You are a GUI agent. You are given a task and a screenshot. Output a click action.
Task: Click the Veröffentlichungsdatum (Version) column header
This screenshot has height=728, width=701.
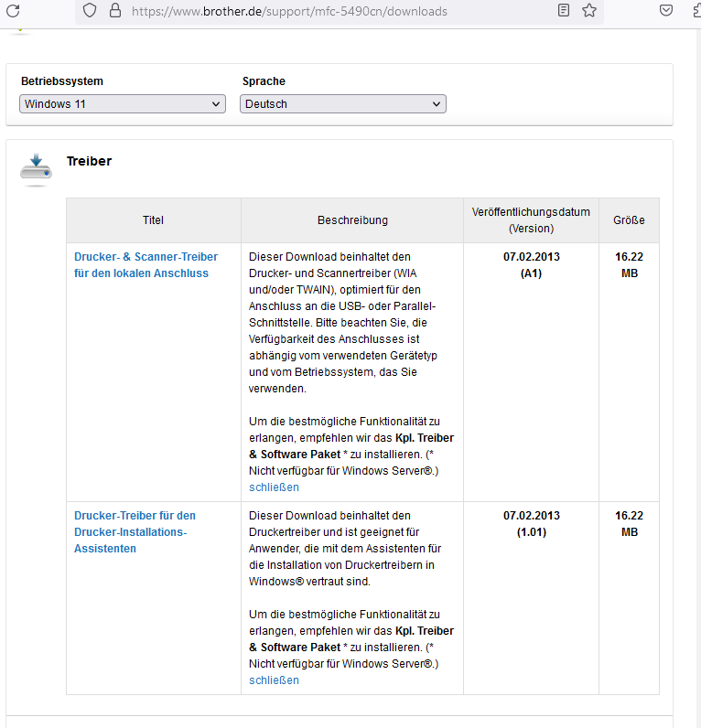click(x=531, y=220)
